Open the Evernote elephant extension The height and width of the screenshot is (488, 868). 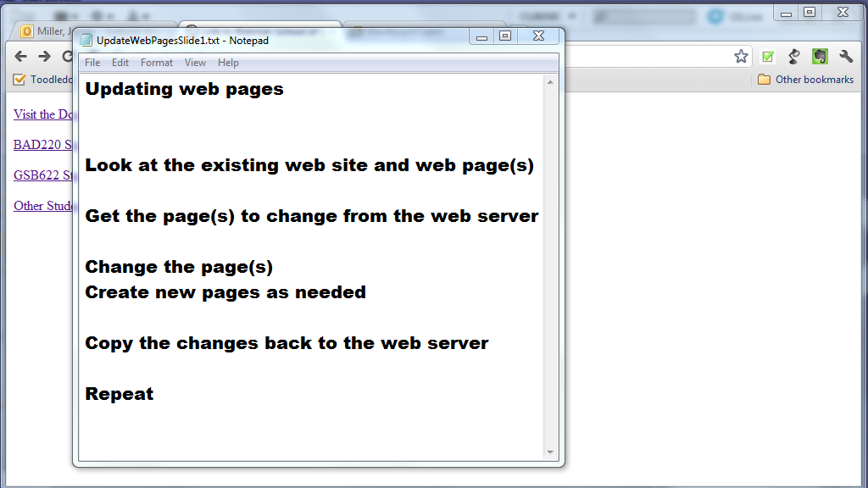point(819,57)
